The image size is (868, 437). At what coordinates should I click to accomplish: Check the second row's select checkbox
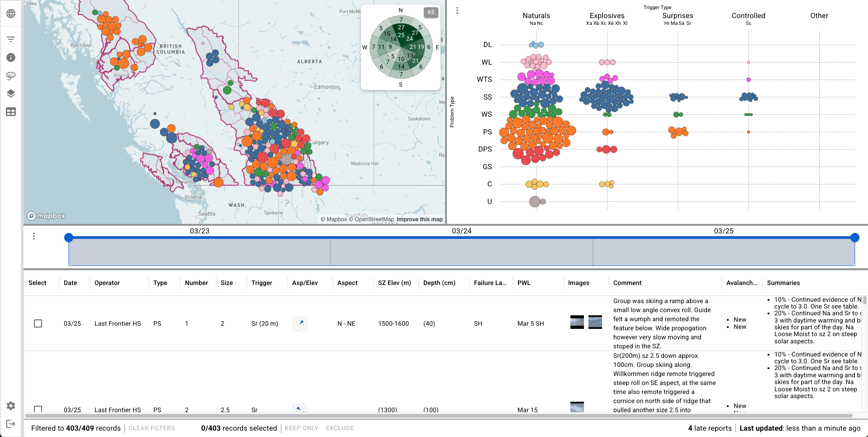[38, 409]
